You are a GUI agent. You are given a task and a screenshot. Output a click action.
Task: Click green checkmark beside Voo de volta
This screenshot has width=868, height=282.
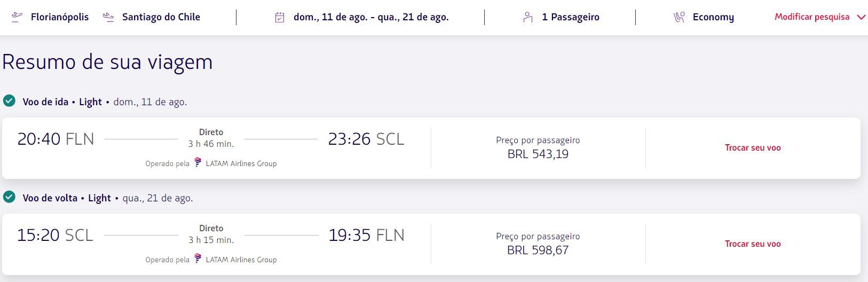(x=9, y=197)
